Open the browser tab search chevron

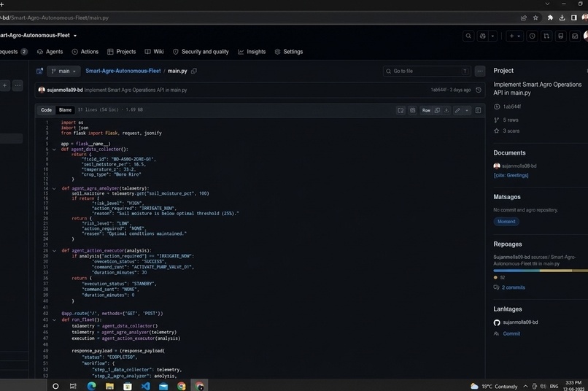tap(547, 4)
